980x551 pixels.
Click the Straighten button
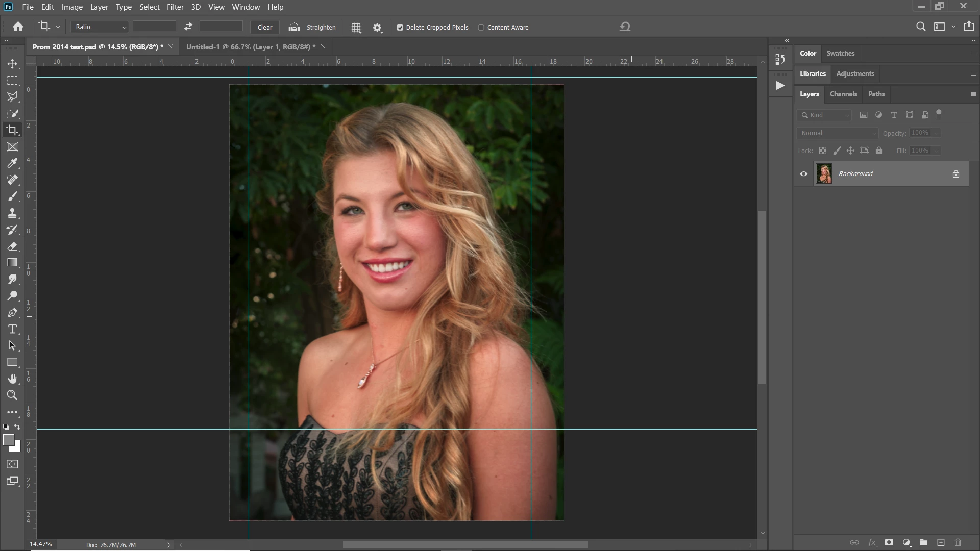(312, 28)
